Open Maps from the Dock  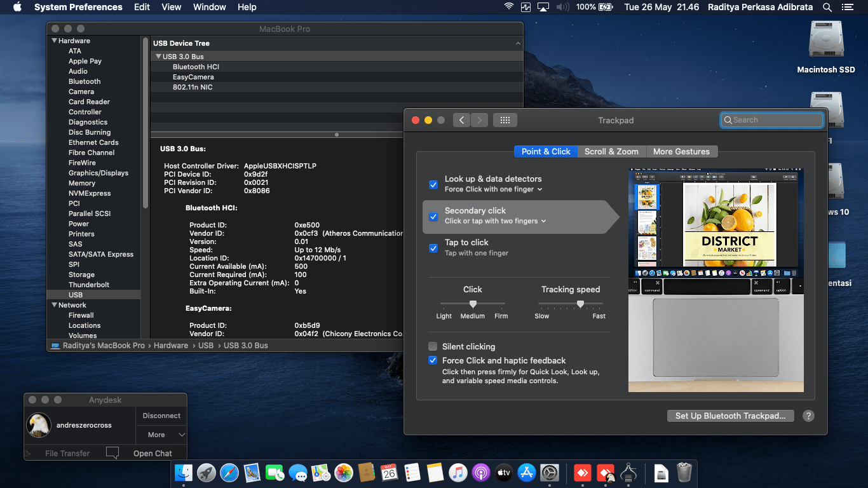click(321, 473)
